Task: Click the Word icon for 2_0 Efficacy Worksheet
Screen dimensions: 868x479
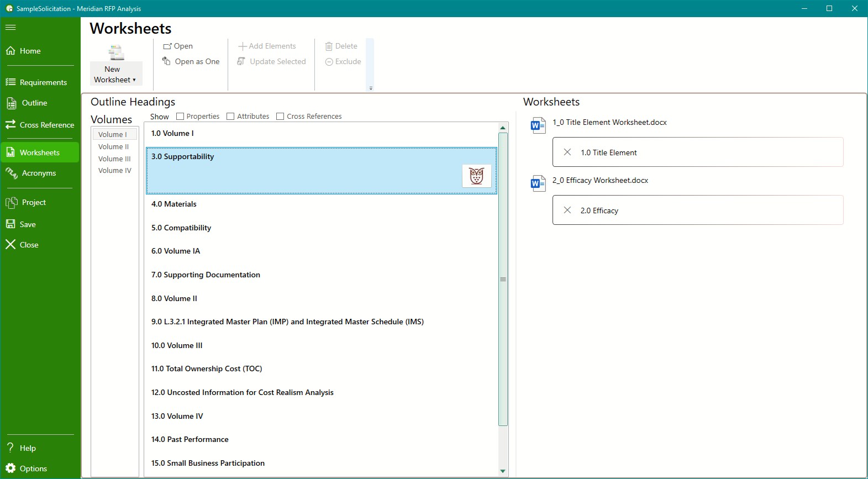Action: [538, 183]
